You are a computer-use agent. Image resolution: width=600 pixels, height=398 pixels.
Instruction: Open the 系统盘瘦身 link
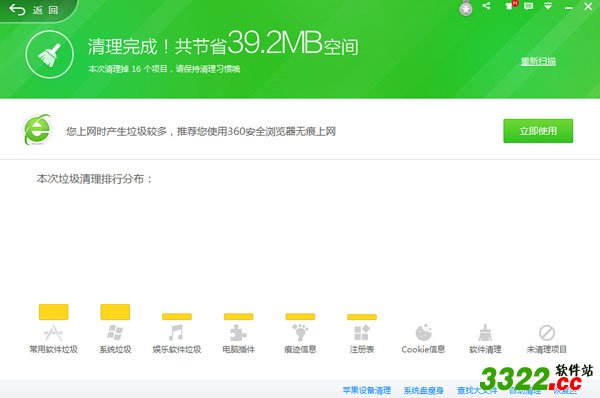click(424, 390)
